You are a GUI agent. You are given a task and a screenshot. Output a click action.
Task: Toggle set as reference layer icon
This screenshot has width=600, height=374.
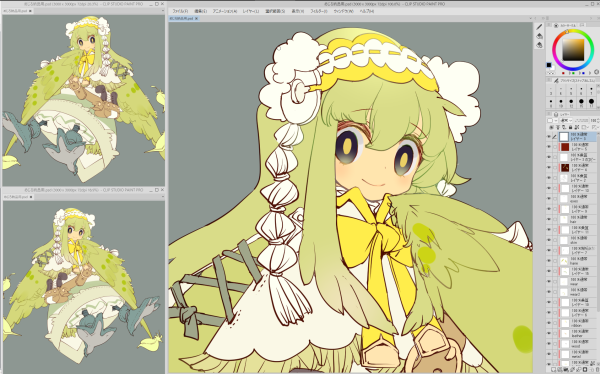pyautogui.click(x=558, y=127)
